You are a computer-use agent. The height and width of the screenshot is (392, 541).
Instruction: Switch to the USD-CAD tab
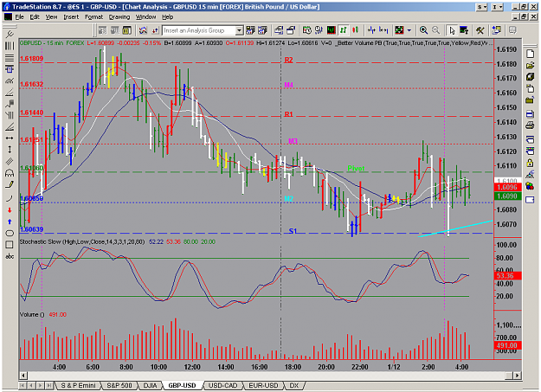pyautogui.click(x=222, y=385)
